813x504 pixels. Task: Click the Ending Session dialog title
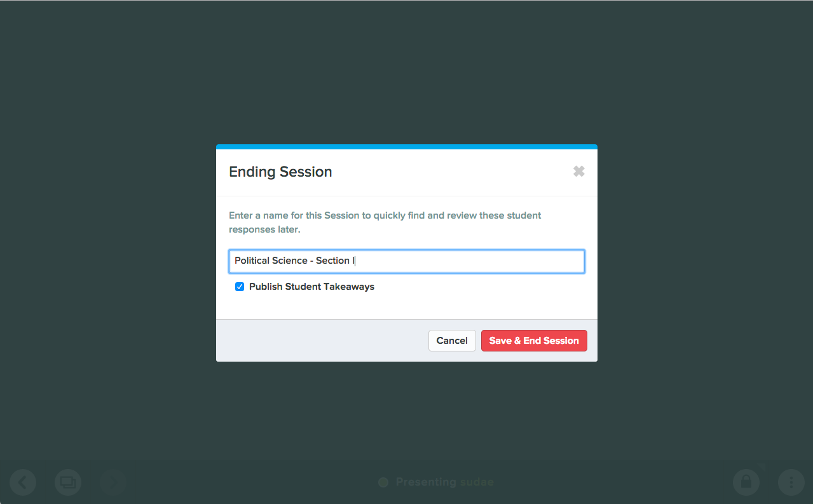coord(280,172)
